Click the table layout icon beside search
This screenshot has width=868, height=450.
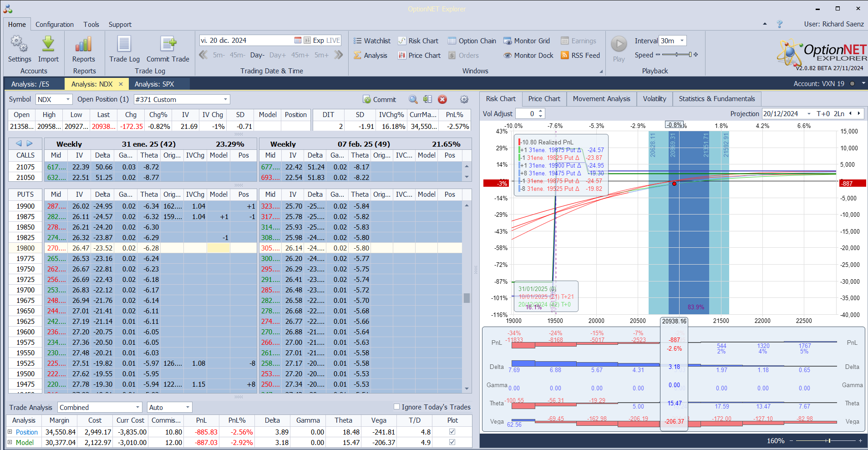427,99
